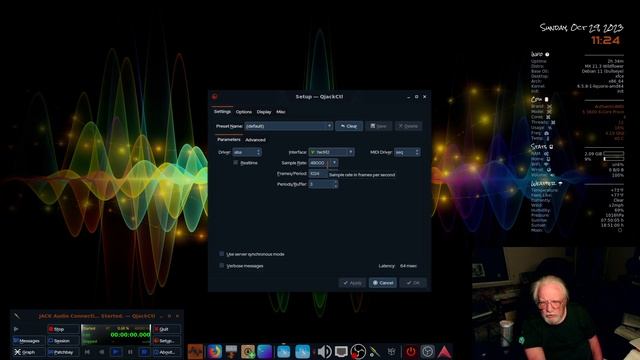Click the Save preset button
Screen dimensions: 640x360
[x=378, y=126]
